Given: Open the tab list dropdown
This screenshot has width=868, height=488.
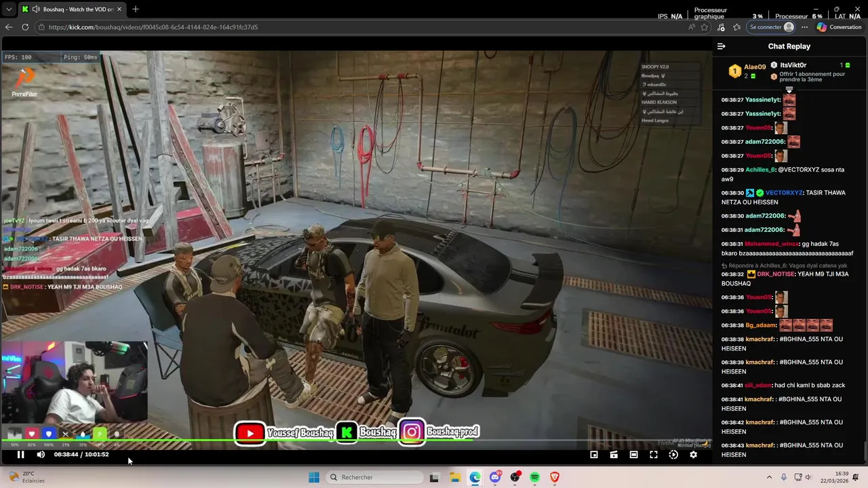Looking at the screenshot, I should coord(9,9).
